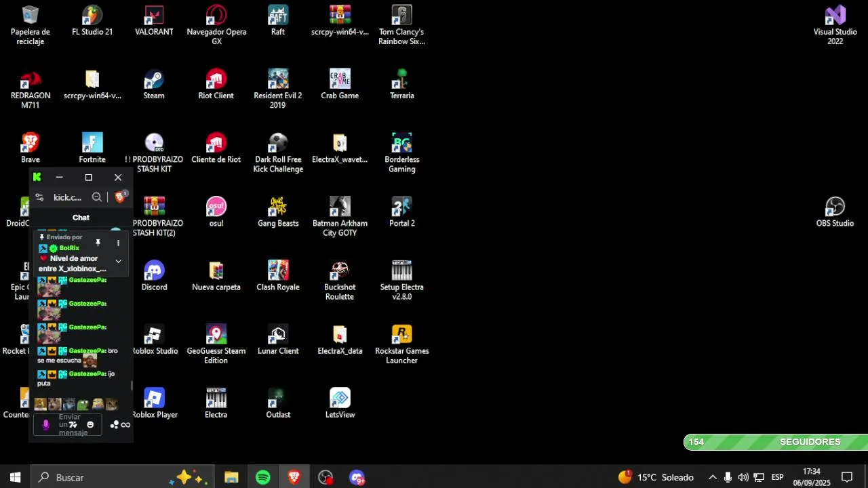Select the LetsView desktop icon
Viewport: 868px width, 488px height.
(340, 403)
